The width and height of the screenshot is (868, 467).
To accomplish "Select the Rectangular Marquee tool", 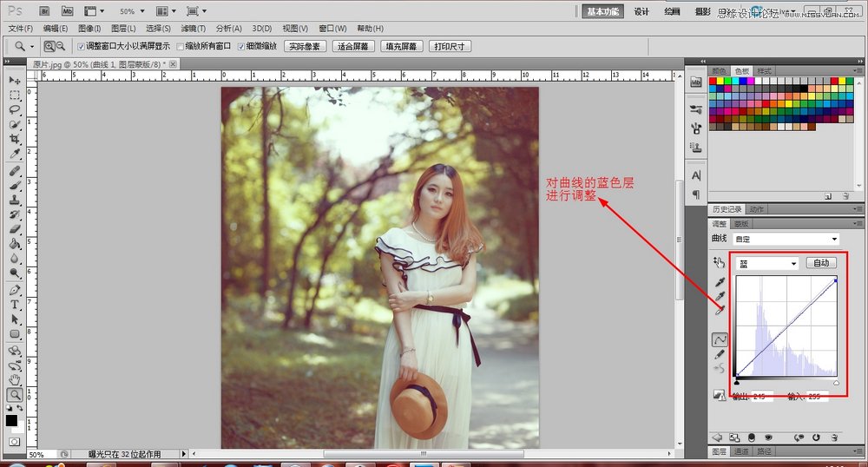I will click(x=15, y=95).
